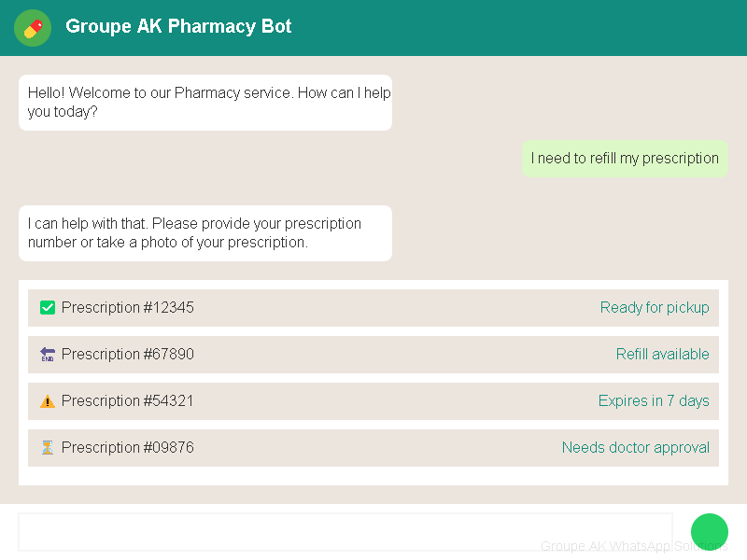Image resolution: width=747 pixels, height=560 pixels.
Task: Click the Refill available link
Action: [663, 354]
